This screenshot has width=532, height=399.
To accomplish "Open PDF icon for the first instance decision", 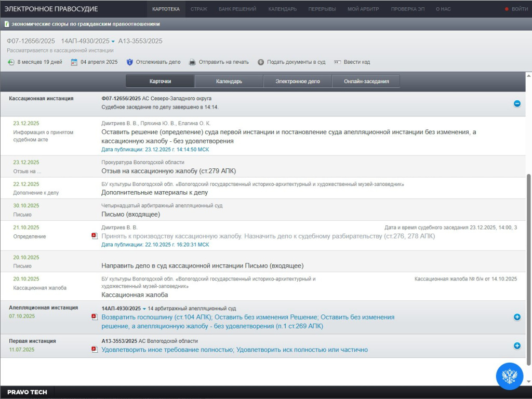I will click(95, 350).
